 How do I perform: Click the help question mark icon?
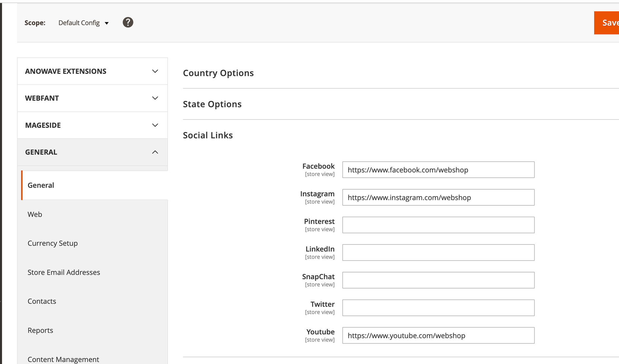pyautogui.click(x=128, y=23)
